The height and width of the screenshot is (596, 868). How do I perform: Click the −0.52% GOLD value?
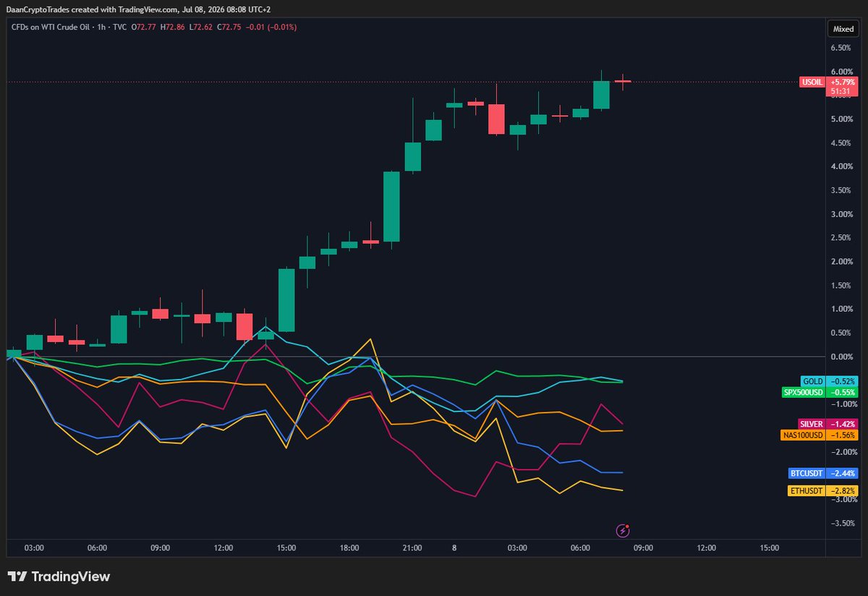[x=843, y=381]
